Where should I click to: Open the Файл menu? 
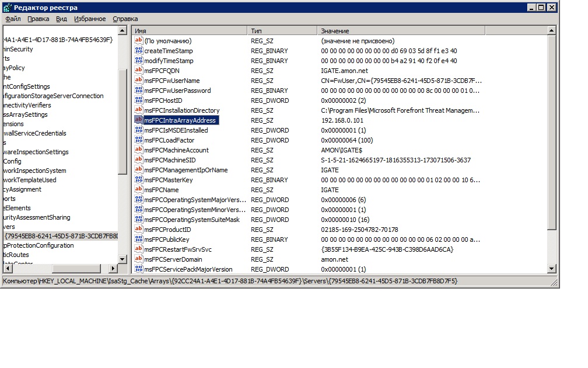(x=13, y=19)
